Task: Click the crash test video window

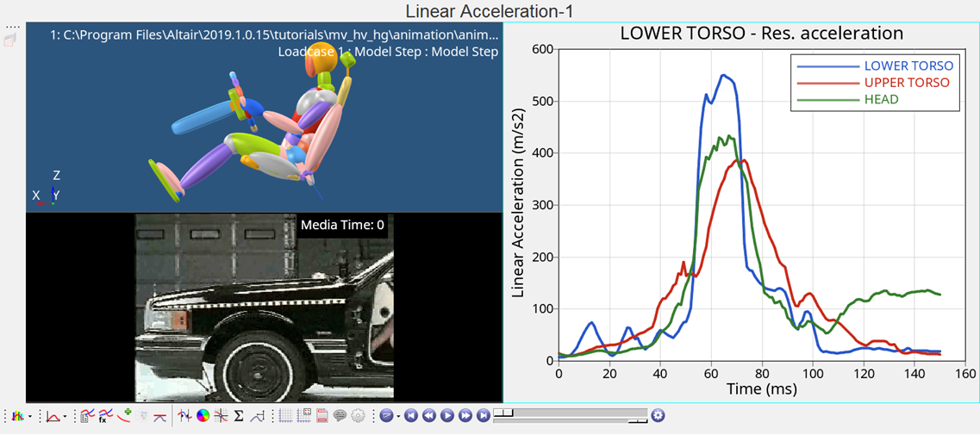Action: tap(264, 308)
